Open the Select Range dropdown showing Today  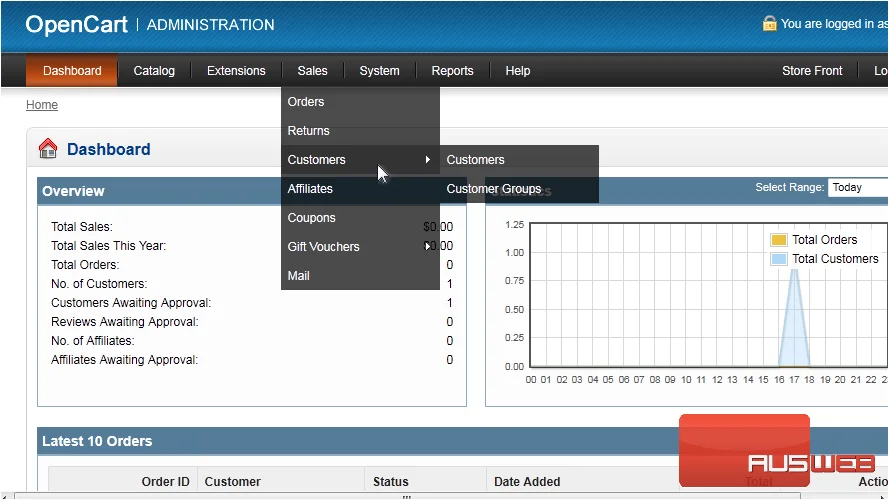point(858,187)
